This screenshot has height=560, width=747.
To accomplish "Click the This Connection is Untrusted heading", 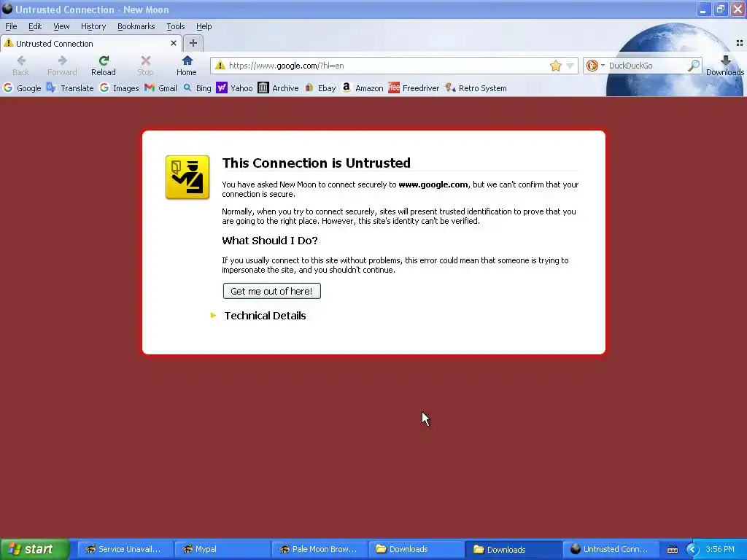I will [317, 163].
